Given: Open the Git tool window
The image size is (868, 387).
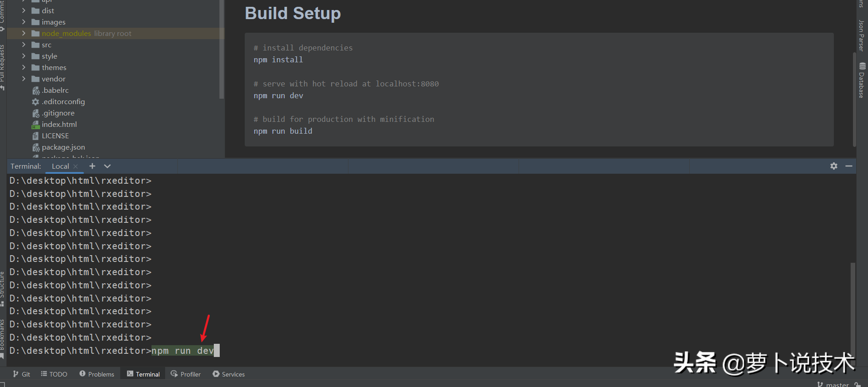Looking at the screenshot, I should pyautogui.click(x=21, y=374).
